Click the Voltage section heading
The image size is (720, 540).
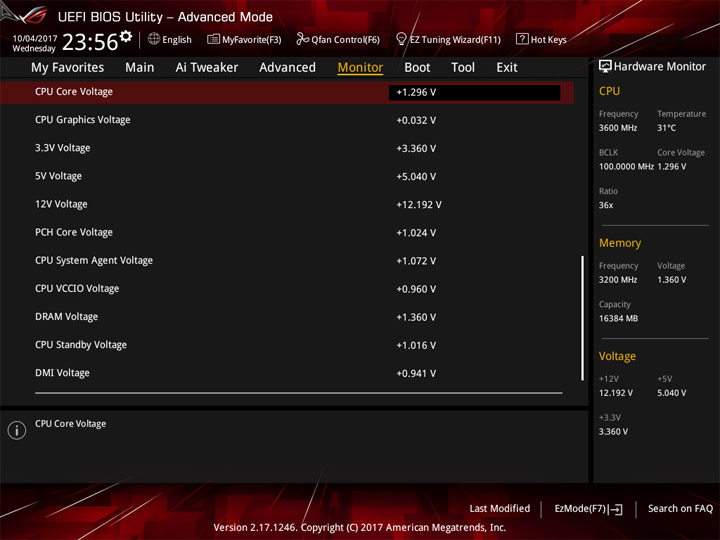pyautogui.click(x=617, y=356)
